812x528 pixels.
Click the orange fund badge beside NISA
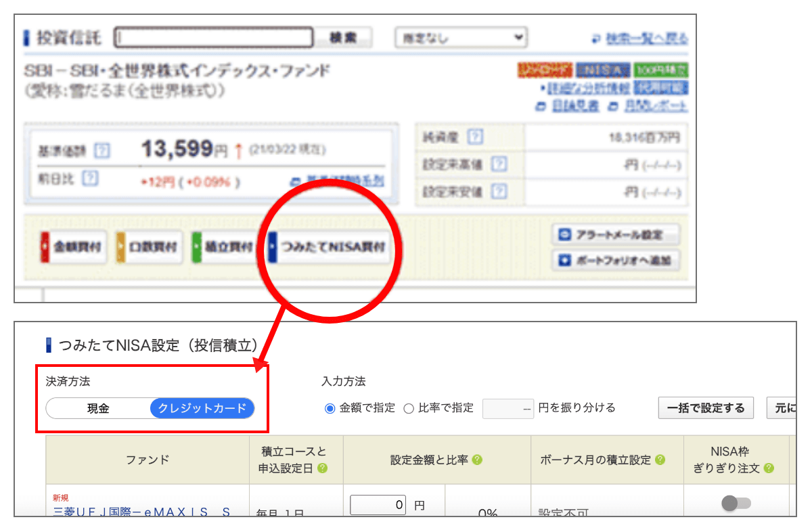(545, 70)
